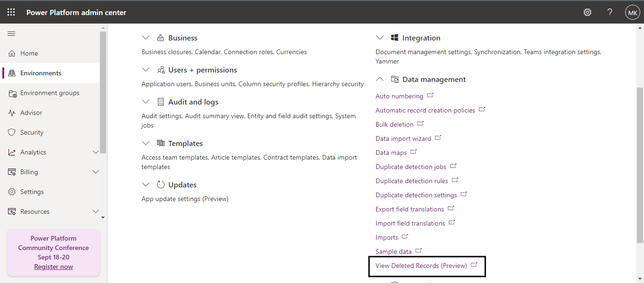Open the MK account profile avatar

click(x=632, y=12)
